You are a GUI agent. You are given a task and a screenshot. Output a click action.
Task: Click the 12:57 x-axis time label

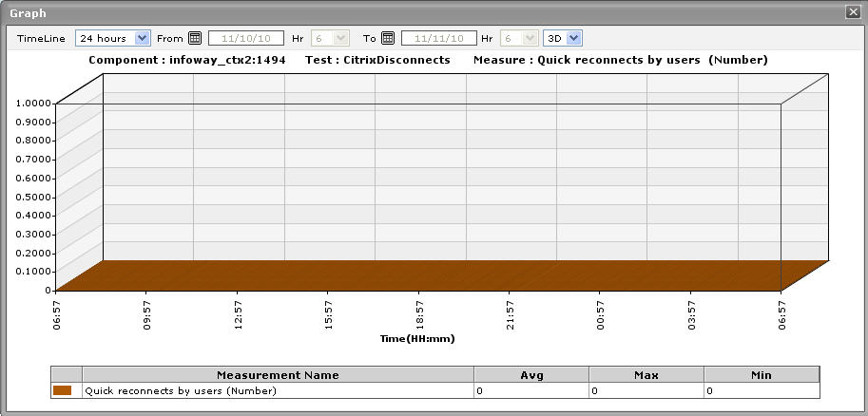238,314
